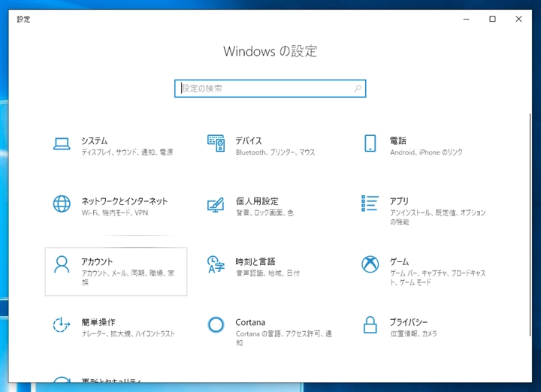
Task: Open the ネットワークとインターネット globe icon
Action: point(62,204)
